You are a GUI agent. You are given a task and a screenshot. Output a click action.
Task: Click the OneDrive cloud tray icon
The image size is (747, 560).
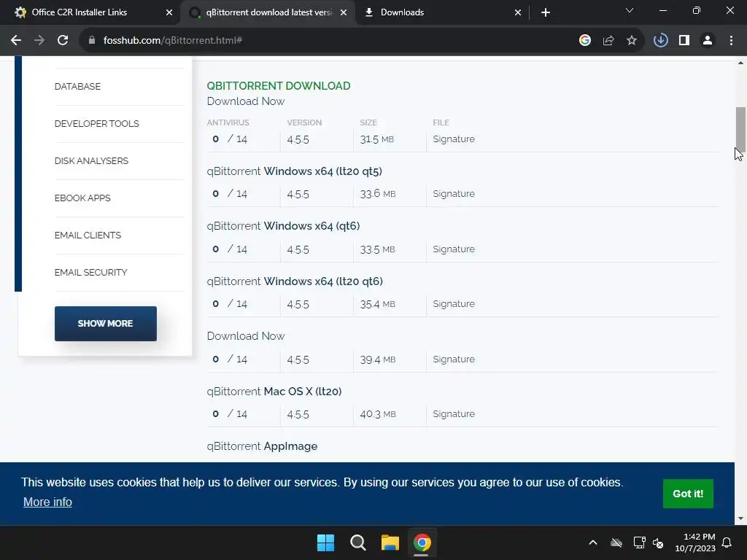point(616,542)
